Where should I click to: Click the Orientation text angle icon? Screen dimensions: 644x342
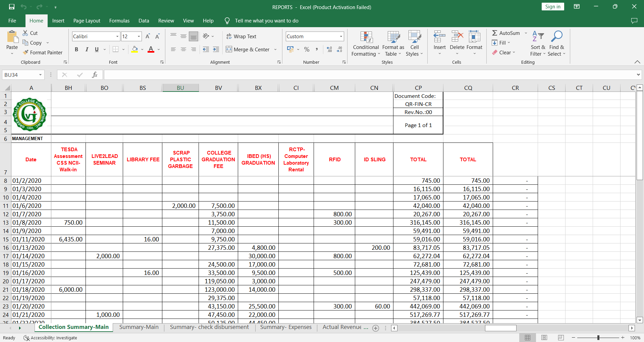pyautogui.click(x=206, y=36)
